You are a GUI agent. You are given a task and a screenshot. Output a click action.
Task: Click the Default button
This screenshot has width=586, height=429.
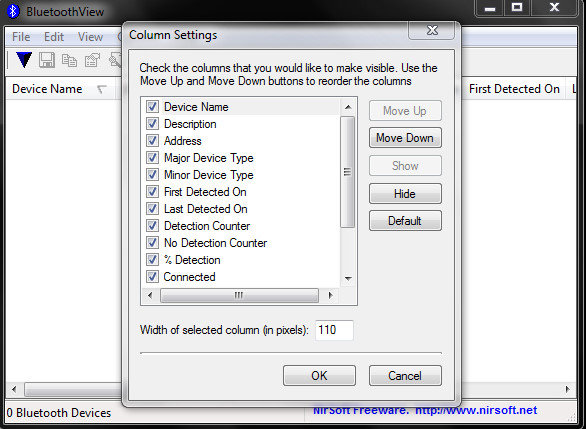coord(405,221)
